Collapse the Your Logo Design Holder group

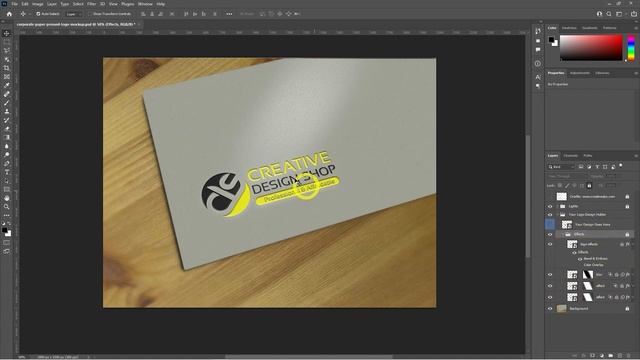557,215
